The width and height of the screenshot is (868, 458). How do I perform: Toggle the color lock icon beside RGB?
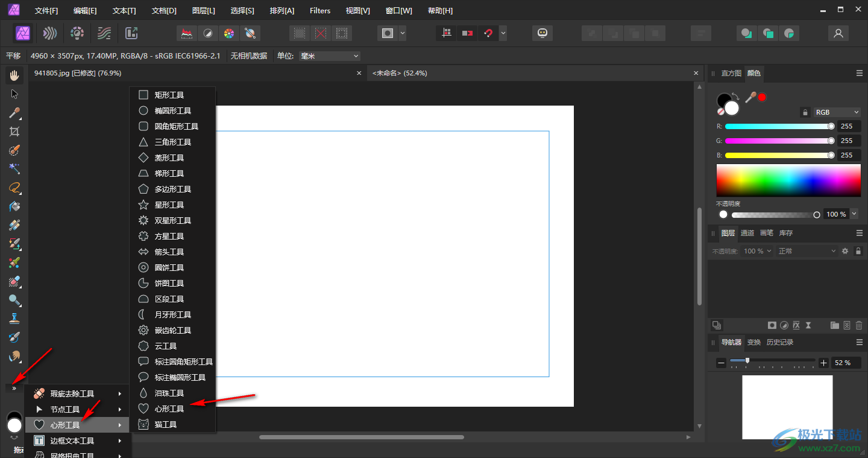(x=805, y=112)
